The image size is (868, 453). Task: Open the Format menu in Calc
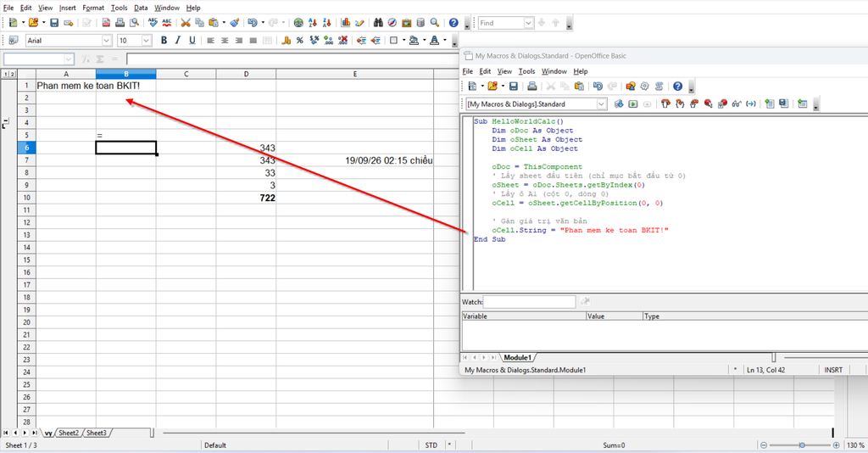pos(93,8)
